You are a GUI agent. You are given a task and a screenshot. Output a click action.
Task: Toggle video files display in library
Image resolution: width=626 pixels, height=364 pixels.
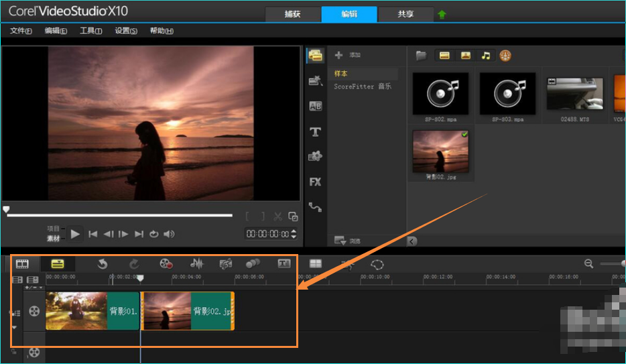[444, 56]
